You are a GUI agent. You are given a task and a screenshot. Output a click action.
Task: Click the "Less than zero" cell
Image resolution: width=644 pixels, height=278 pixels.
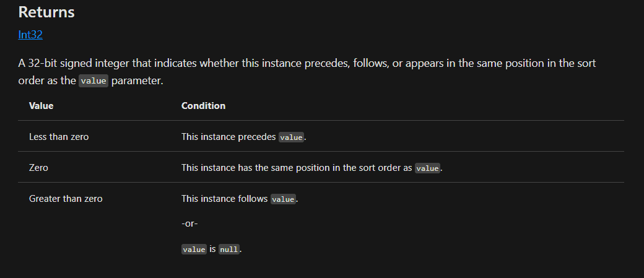tap(59, 137)
